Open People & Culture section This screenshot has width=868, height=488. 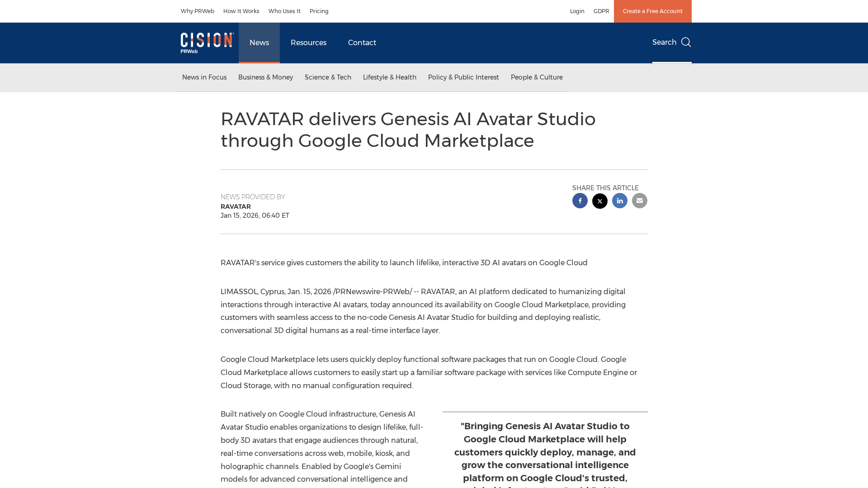point(537,77)
